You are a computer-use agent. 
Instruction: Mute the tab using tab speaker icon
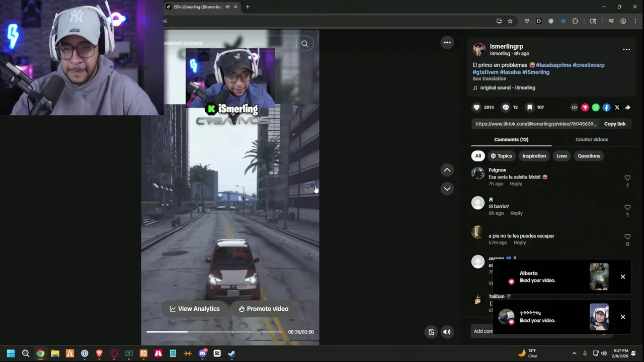[x=227, y=7]
